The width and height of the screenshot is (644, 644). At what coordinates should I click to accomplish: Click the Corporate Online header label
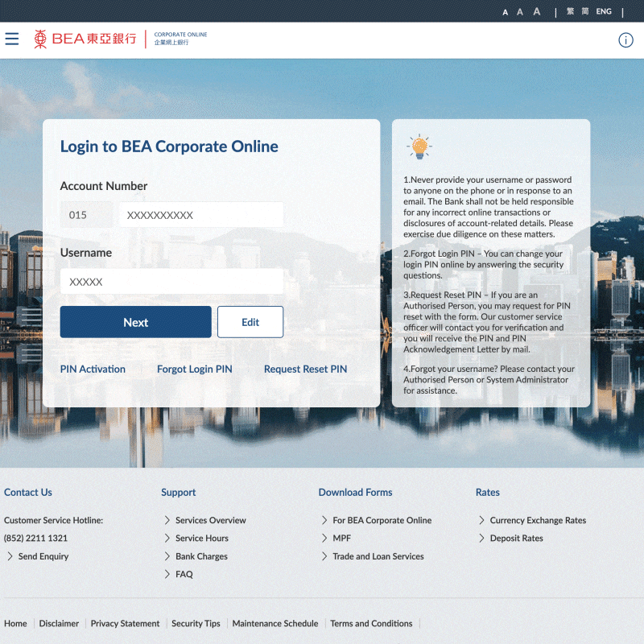[180, 38]
